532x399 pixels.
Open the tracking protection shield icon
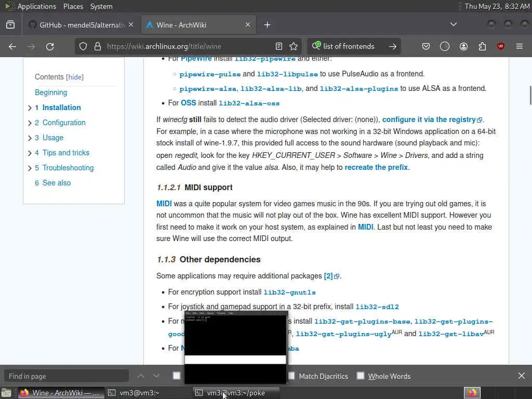[x=83, y=46]
